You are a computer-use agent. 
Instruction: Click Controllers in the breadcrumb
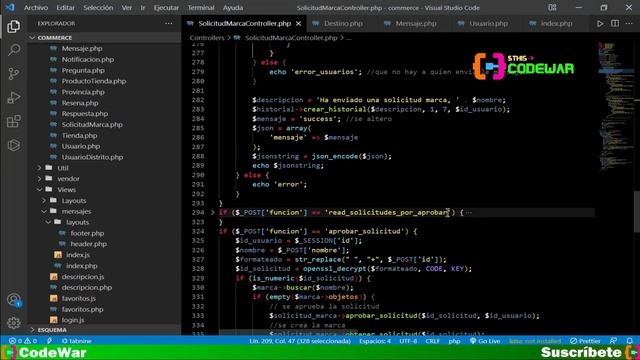click(x=207, y=38)
